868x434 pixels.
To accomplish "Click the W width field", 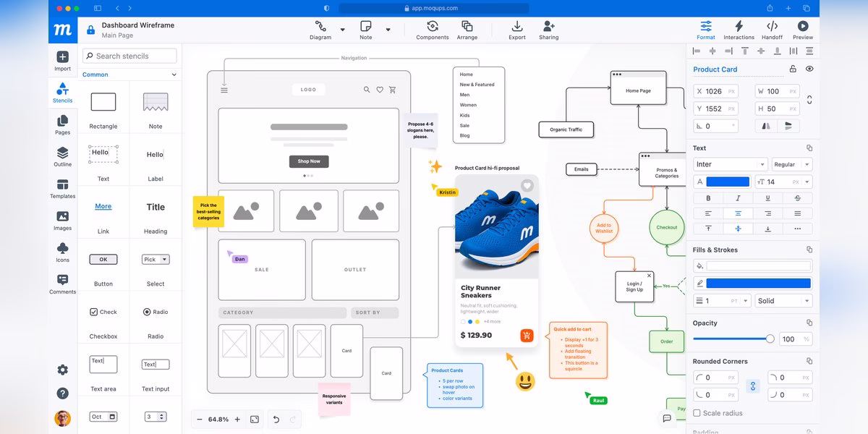I will pos(778,91).
